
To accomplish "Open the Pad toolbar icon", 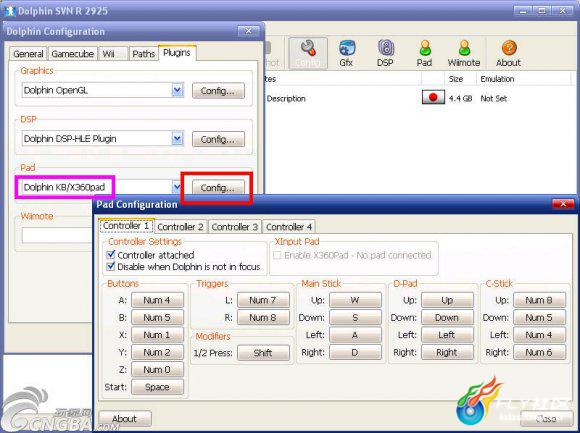I will pyautogui.click(x=425, y=53).
